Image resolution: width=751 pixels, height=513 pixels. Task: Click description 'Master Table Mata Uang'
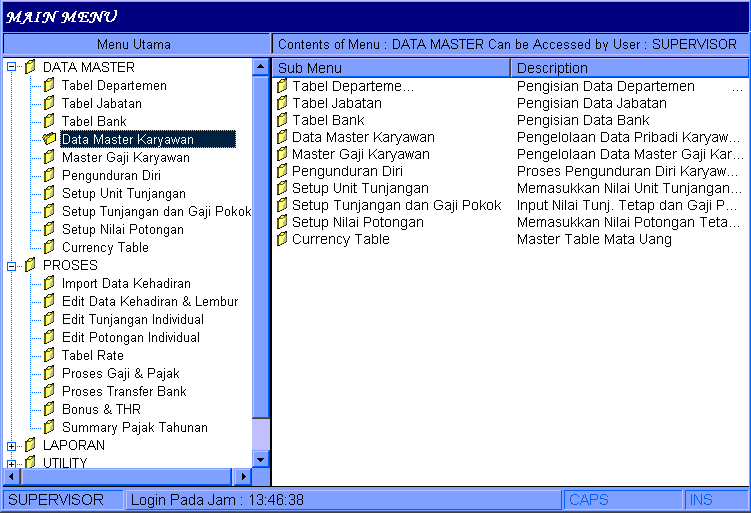pos(594,239)
